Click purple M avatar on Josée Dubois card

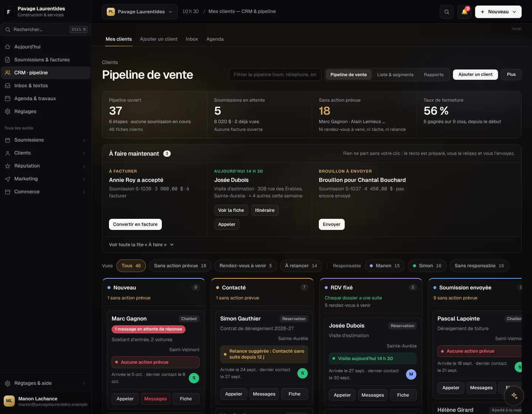click(411, 374)
